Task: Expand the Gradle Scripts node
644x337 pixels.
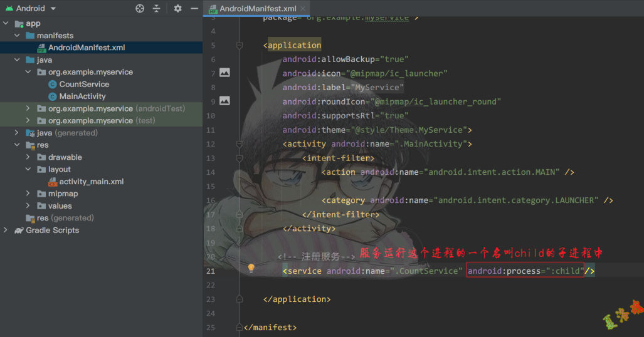Action: click(6, 230)
